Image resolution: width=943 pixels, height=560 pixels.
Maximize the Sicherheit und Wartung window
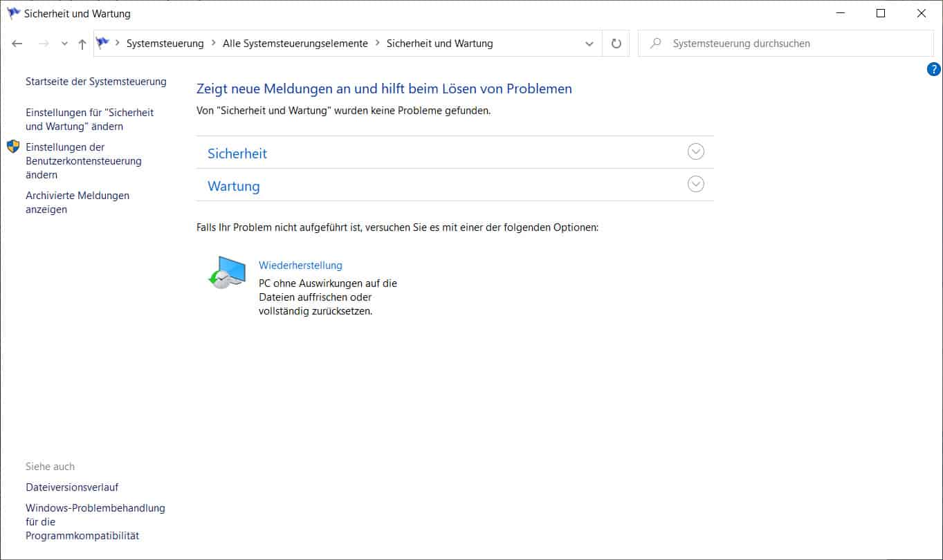click(881, 13)
